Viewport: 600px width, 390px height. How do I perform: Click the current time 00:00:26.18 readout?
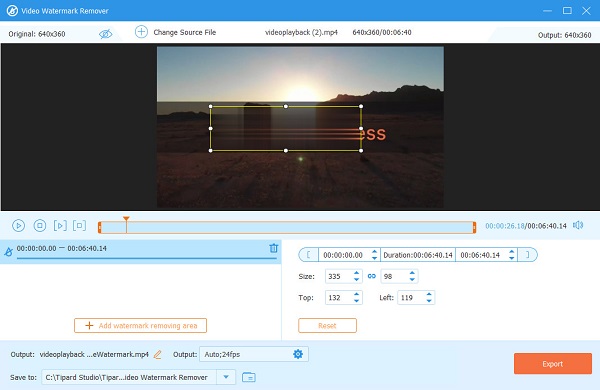coord(505,226)
